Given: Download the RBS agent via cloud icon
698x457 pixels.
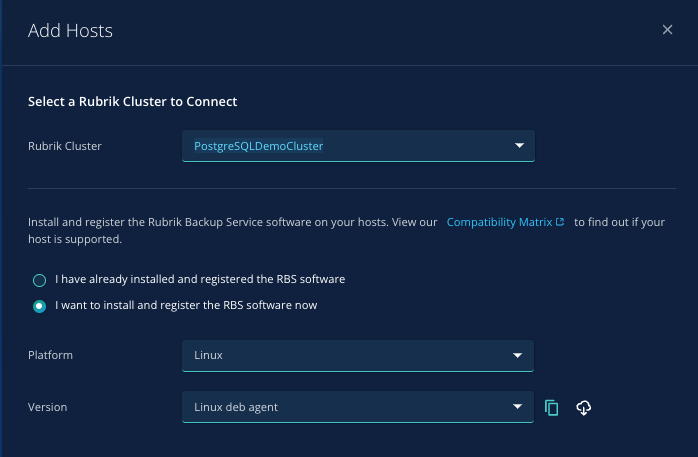Looking at the screenshot, I should point(584,408).
